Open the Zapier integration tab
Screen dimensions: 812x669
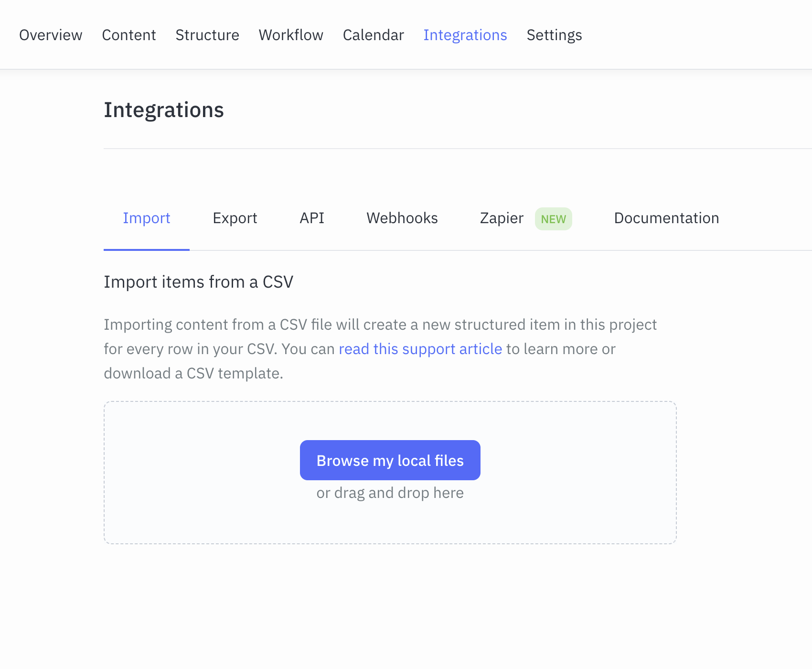pos(501,218)
